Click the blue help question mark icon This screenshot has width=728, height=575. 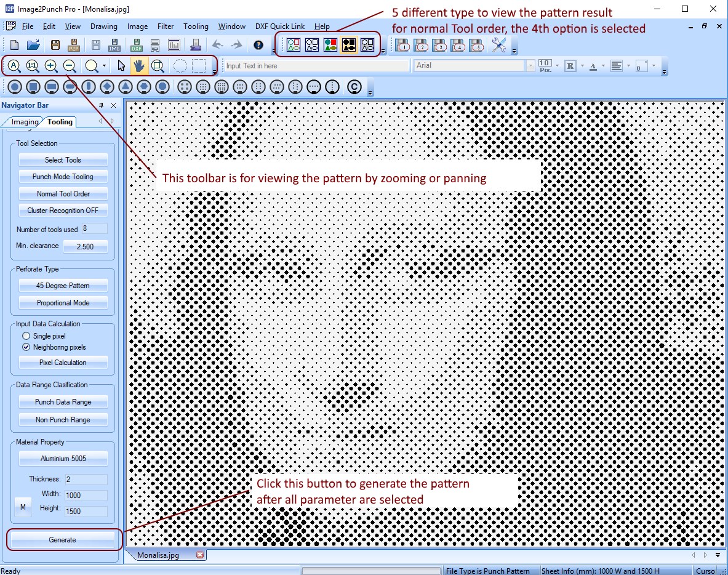258,45
